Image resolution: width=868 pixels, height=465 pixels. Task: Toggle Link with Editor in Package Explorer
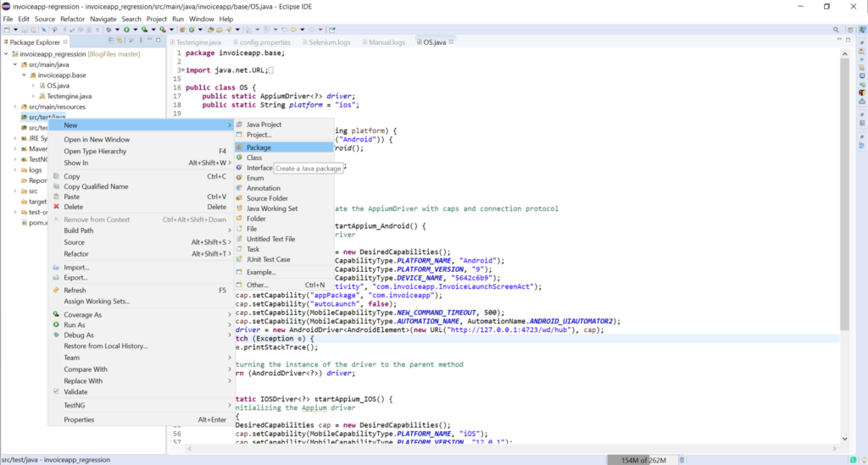coord(119,41)
